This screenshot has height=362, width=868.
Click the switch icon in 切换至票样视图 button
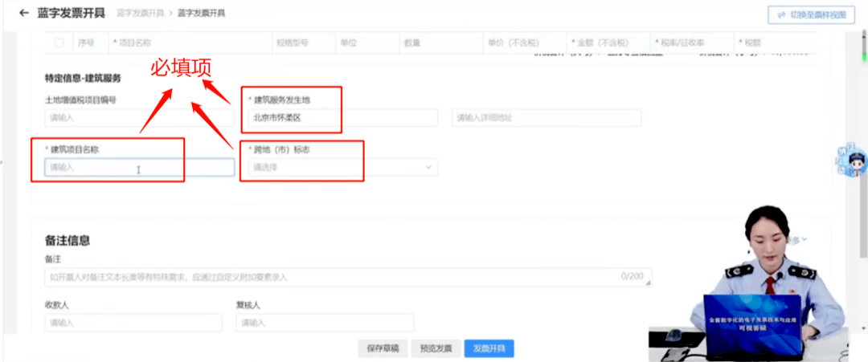(778, 14)
